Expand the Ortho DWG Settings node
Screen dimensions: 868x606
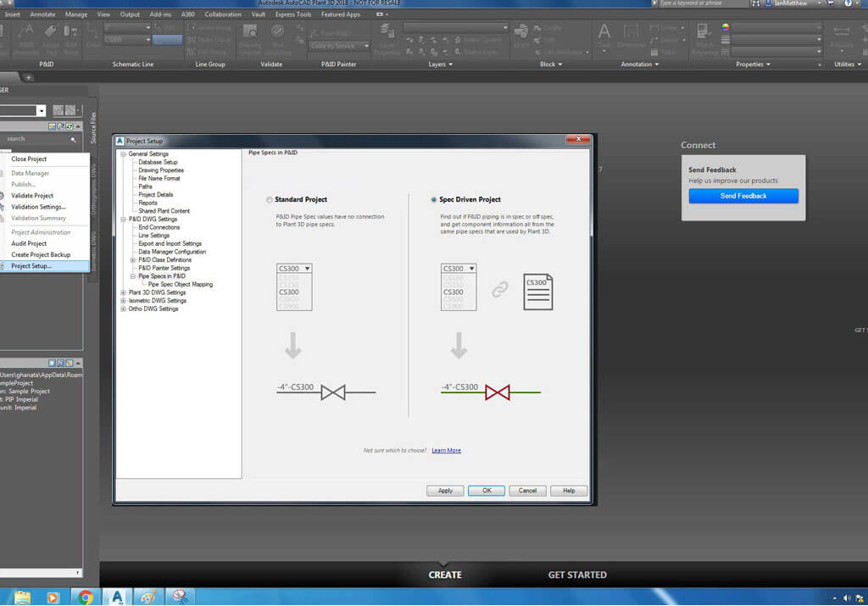point(124,309)
